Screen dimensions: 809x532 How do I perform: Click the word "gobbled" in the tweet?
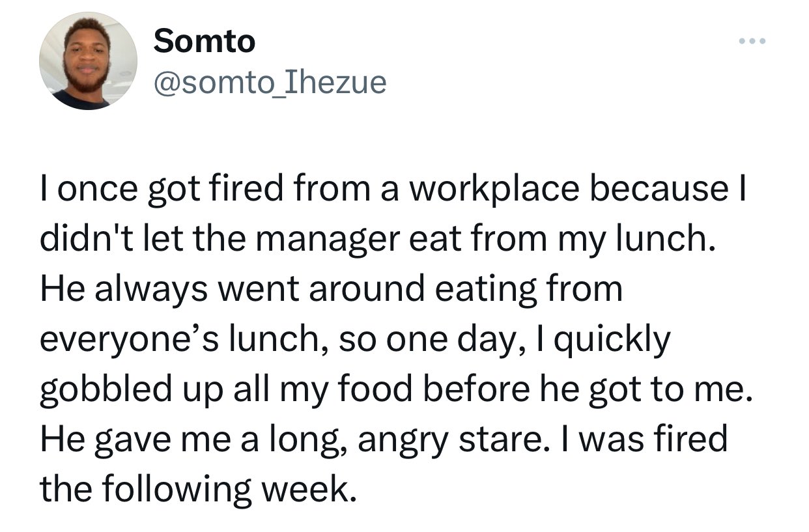pyautogui.click(x=104, y=391)
